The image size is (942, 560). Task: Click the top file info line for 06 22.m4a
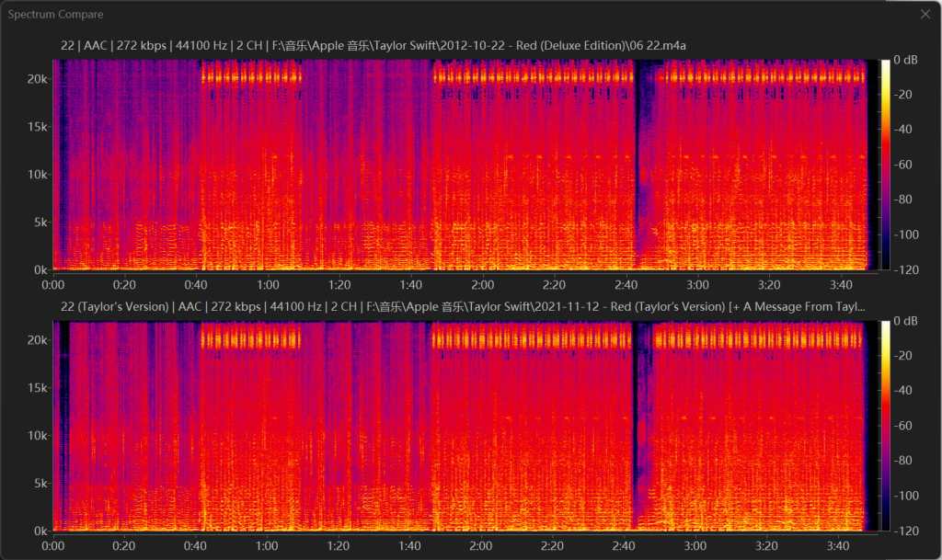tap(373, 46)
